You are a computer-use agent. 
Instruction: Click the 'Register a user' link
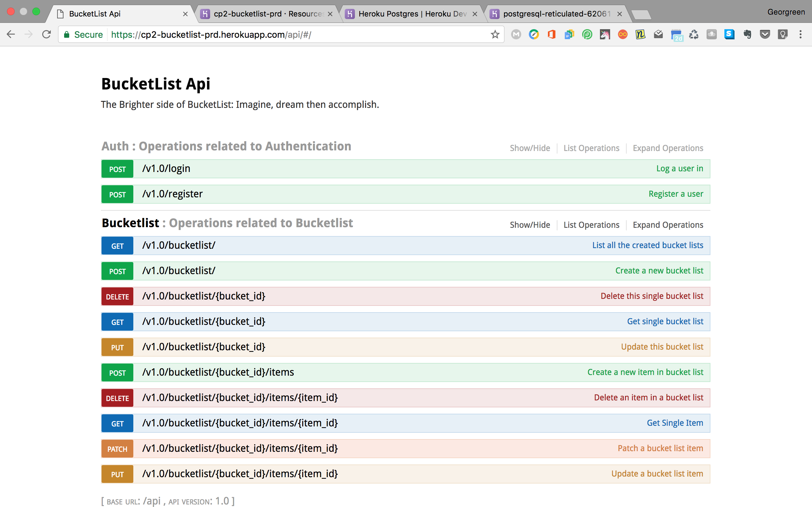click(676, 194)
